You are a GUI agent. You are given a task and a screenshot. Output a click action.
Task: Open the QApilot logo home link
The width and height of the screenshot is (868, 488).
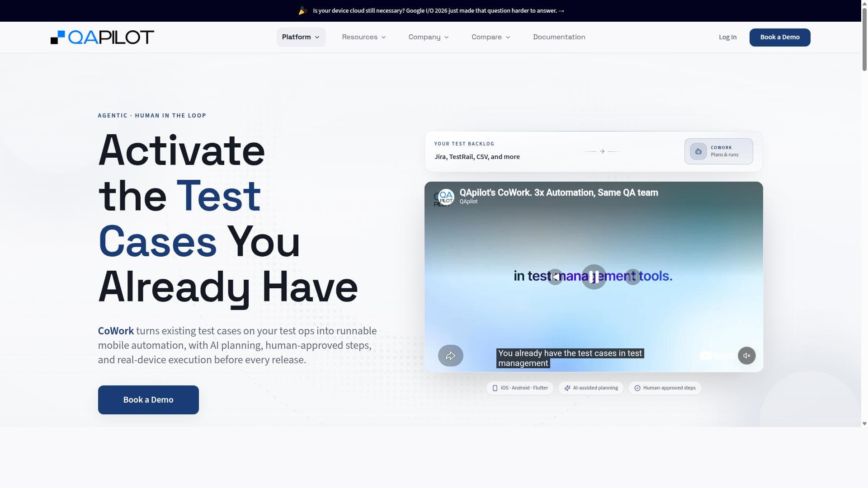pyautogui.click(x=102, y=37)
